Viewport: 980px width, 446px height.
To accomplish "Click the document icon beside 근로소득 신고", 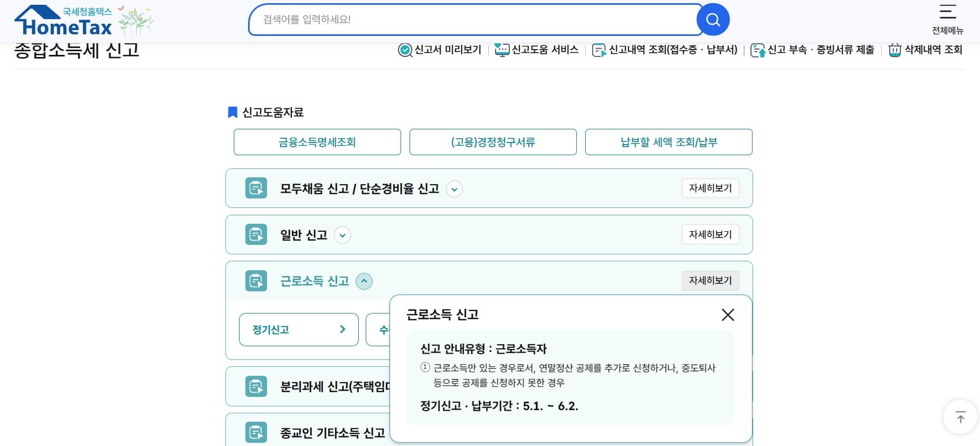I will [256, 281].
